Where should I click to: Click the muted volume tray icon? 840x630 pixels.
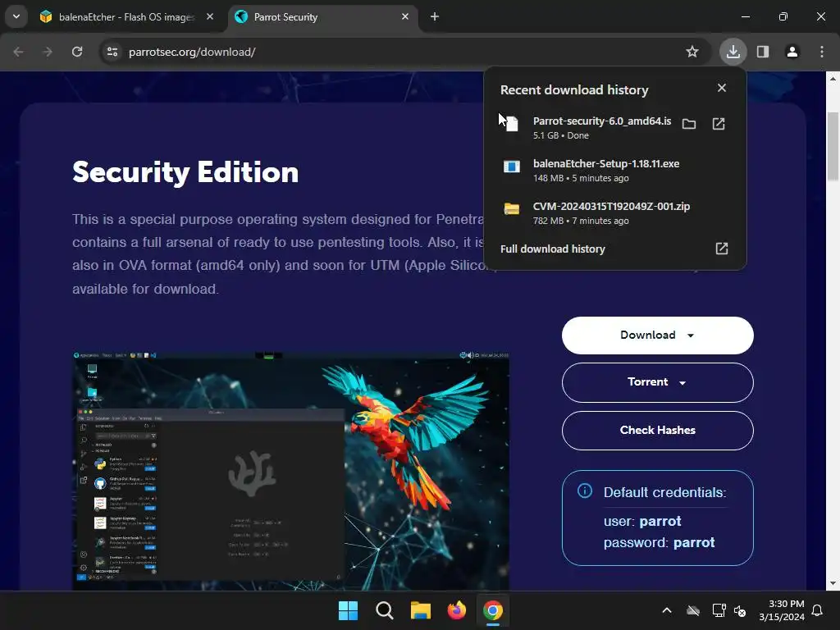pyautogui.click(x=740, y=610)
